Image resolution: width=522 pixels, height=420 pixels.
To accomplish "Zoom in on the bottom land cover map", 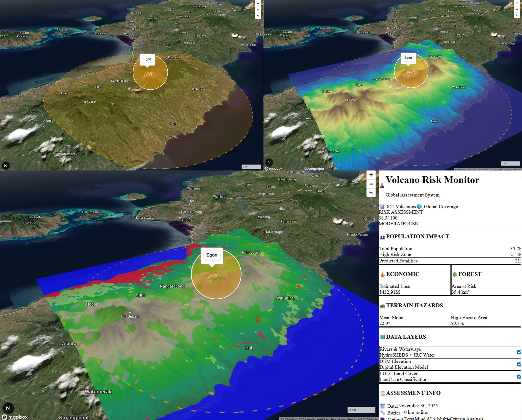I will pos(371,175).
